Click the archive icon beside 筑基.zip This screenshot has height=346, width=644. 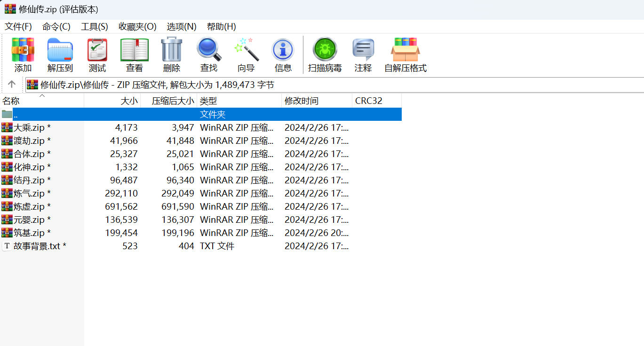click(7, 233)
